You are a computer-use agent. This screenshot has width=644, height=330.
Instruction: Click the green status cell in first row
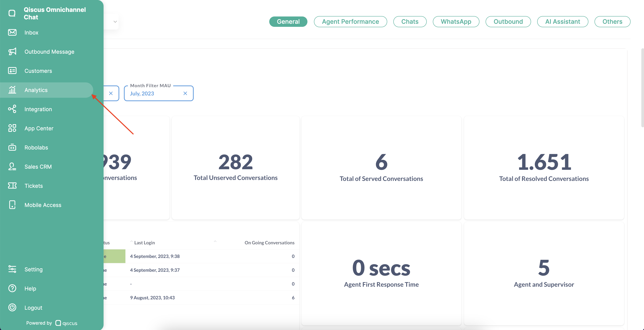[114, 256]
